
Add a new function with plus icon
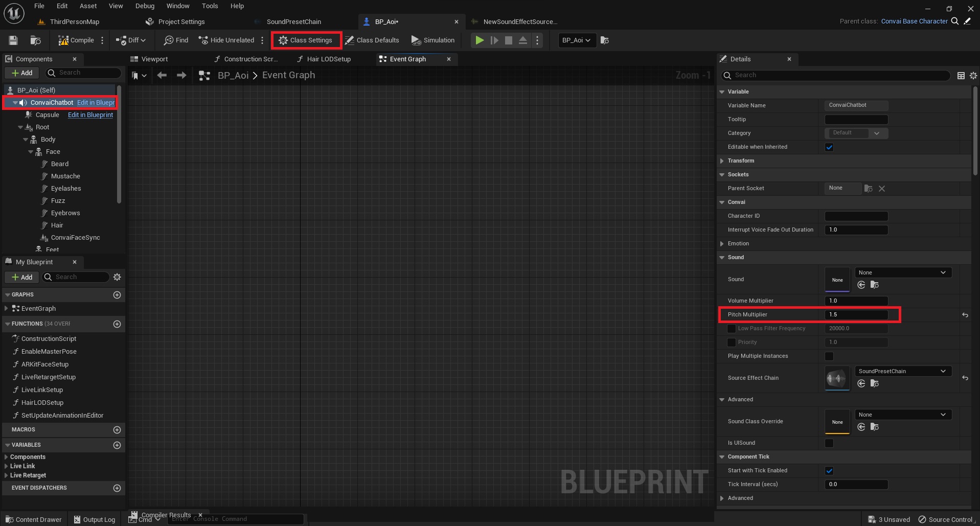point(117,324)
